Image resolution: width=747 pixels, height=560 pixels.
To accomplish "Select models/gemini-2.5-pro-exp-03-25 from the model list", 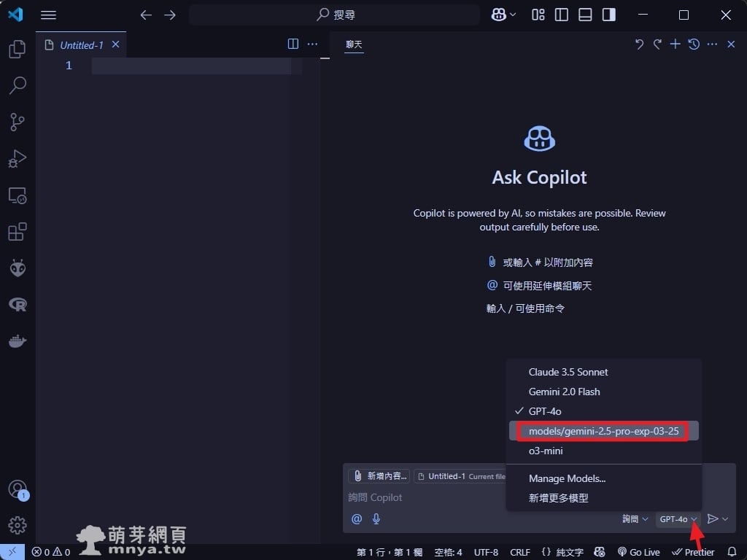I will [x=603, y=431].
